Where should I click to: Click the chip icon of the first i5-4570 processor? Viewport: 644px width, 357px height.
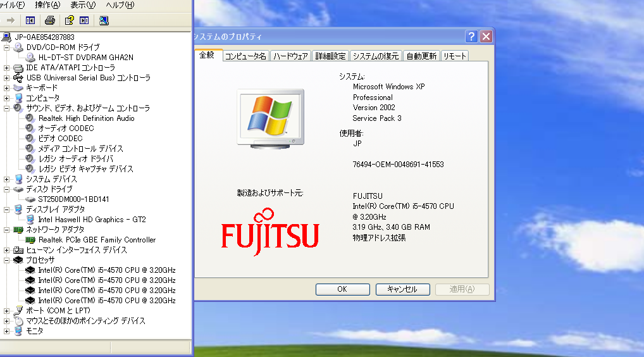click(30, 270)
